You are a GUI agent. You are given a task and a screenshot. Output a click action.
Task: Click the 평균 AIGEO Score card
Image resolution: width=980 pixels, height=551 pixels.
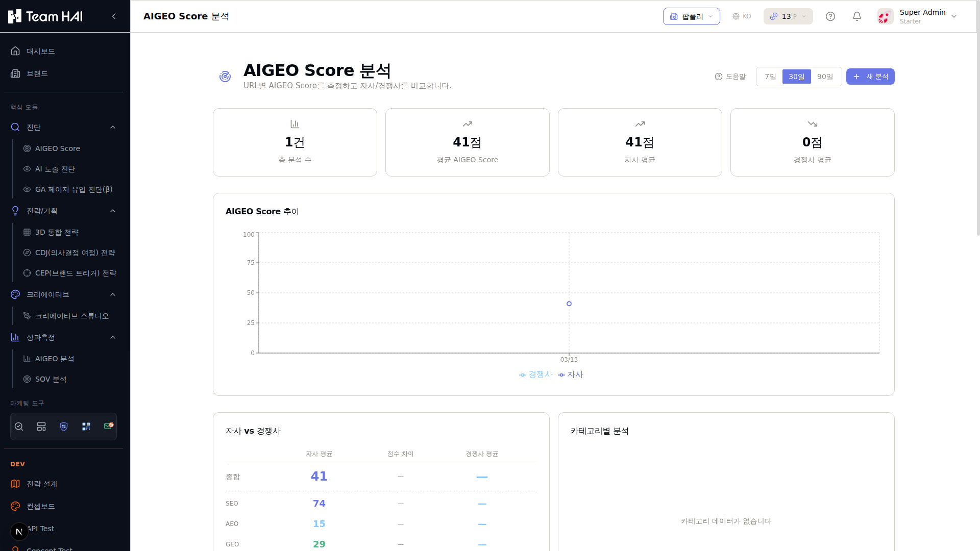click(x=468, y=142)
